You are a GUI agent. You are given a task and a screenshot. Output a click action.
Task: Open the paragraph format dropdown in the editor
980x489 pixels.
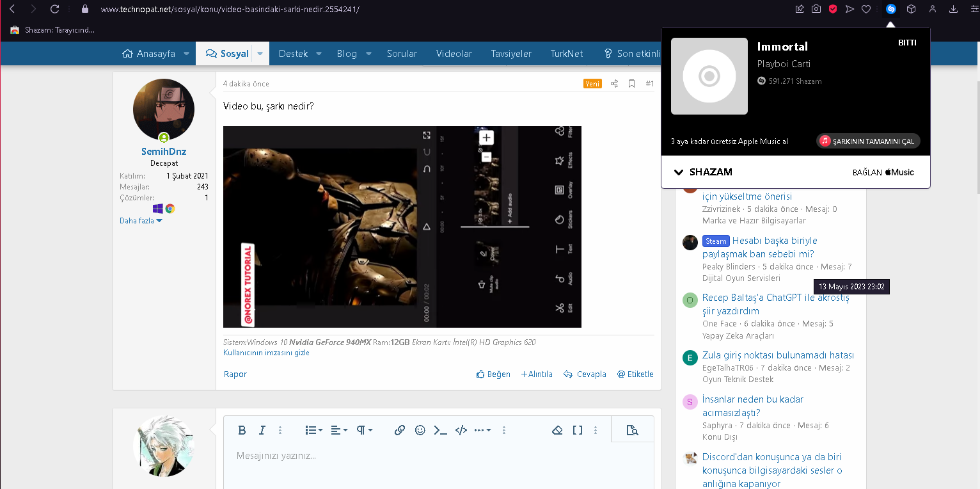pyautogui.click(x=364, y=430)
